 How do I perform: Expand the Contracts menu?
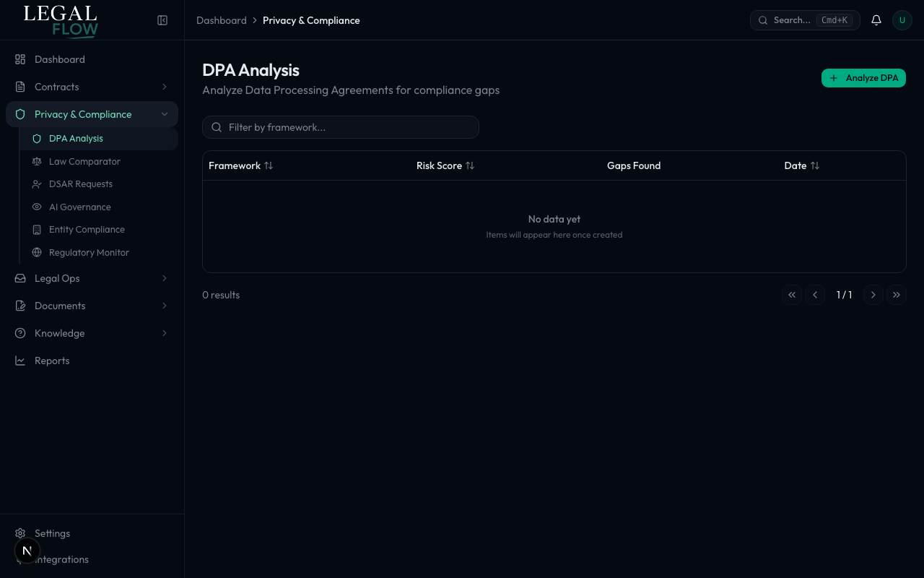coord(56,87)
